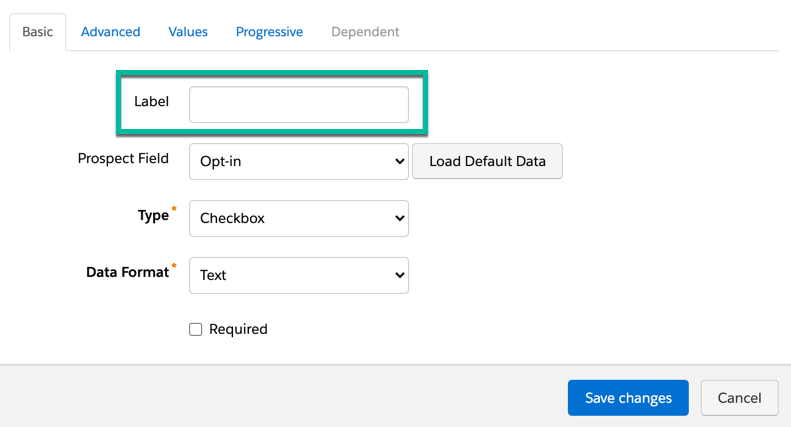
Task: Switch to the Basic tab
Action: tap(38, 32)
